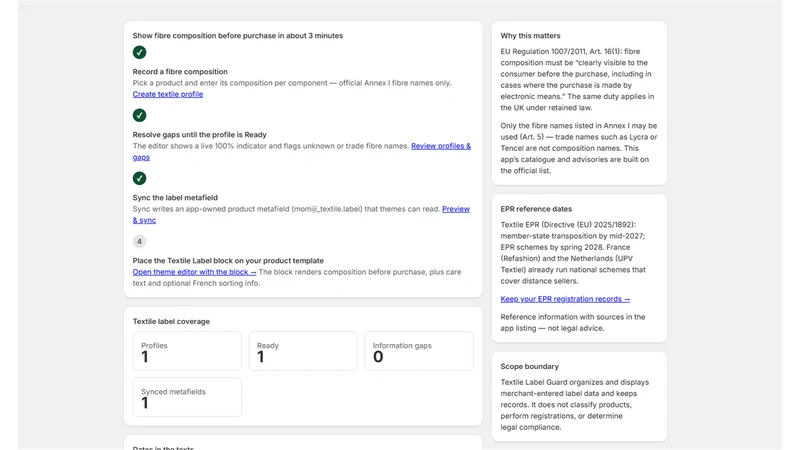
Task: Click checkmark icon above Sync the label metafield
Action: 139,178
